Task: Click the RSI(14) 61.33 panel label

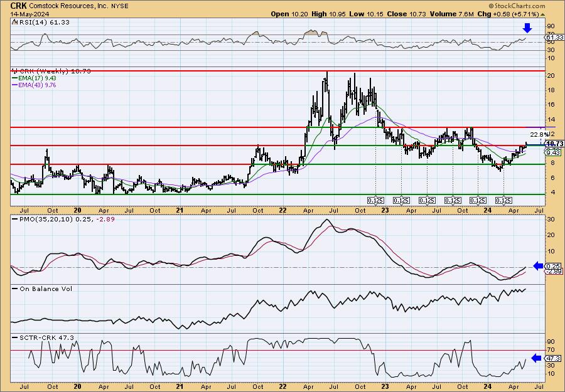Action: 43,23
